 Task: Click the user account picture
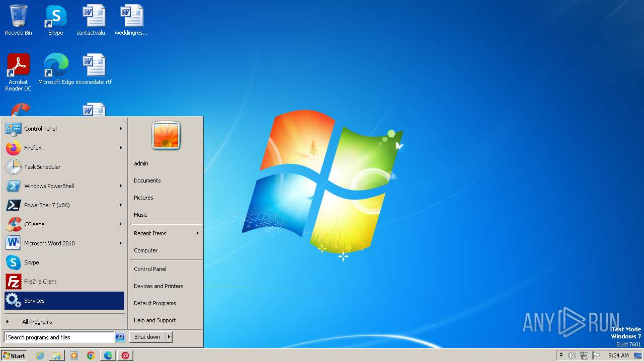pos(166,136)
